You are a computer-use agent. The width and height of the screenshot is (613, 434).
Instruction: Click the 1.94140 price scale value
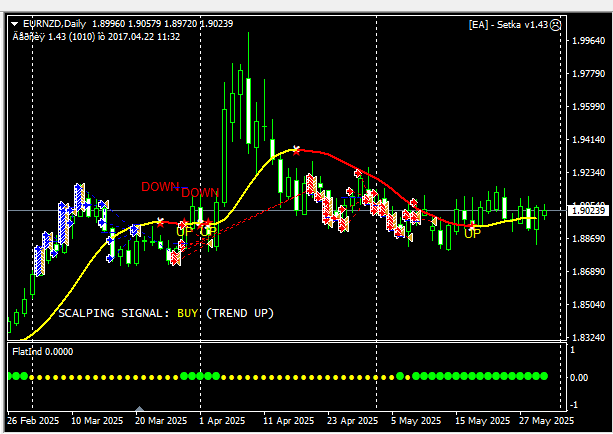[588, 140]
